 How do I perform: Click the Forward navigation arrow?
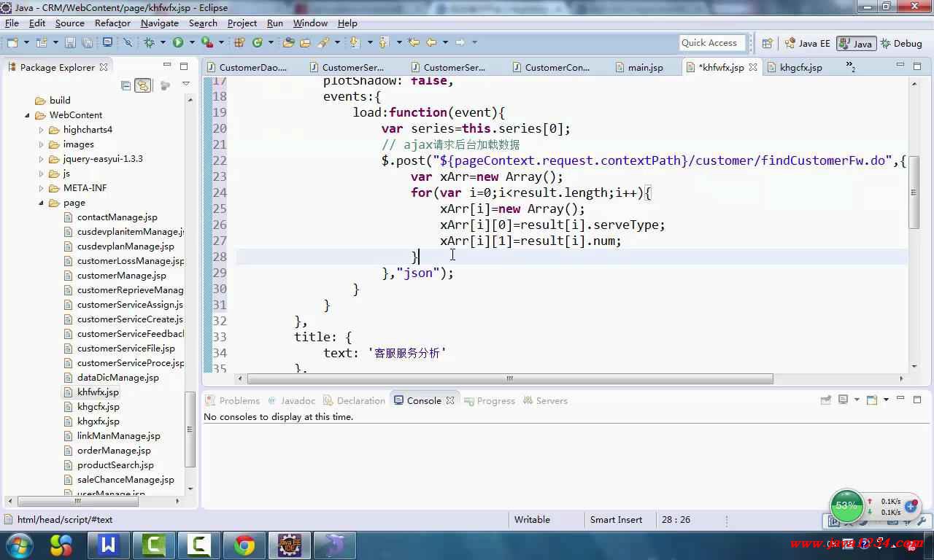pyautogui.click(x=460, y=43)
